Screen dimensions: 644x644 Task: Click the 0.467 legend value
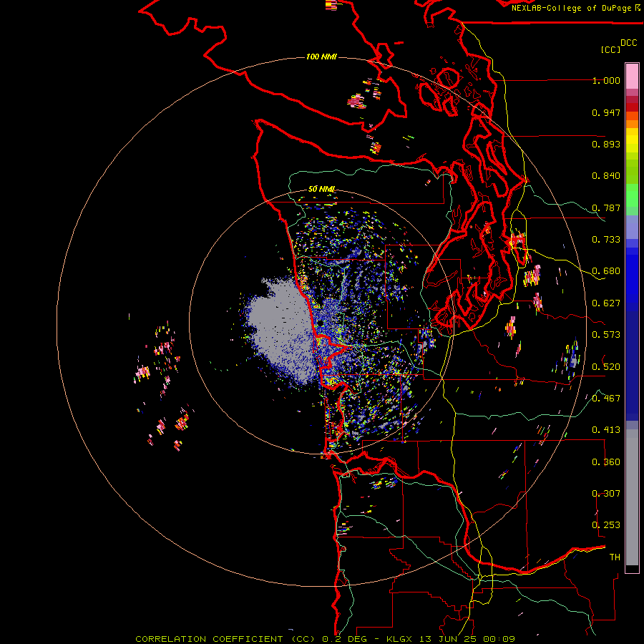click(x=606, y=398)
